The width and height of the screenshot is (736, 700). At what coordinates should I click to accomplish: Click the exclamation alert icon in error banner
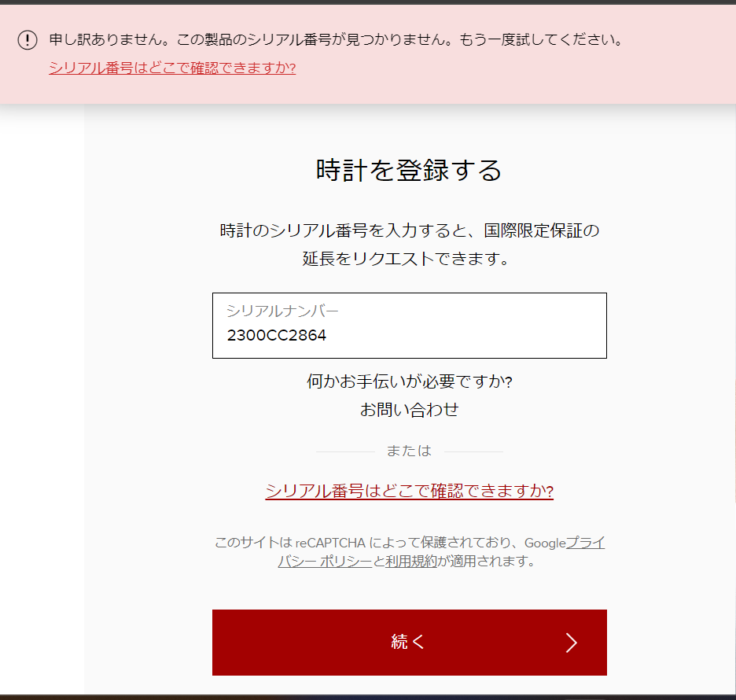pos(28,40)
